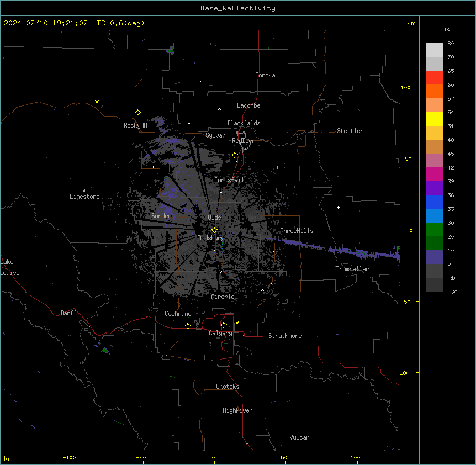Select the bright green 30–20 dBZ swatch
This screenshot has width=476, height=465.
pos(434,230)
